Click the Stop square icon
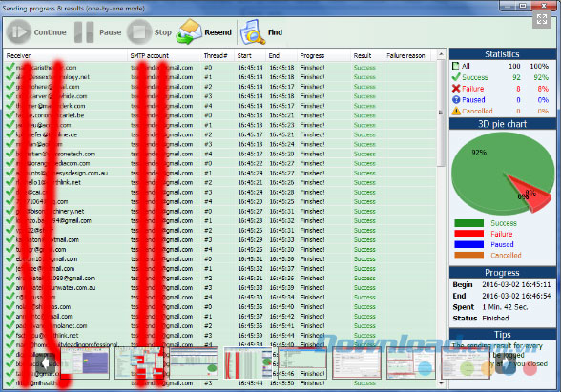Viewport: 561px width, 392px height. pos(139,32)
